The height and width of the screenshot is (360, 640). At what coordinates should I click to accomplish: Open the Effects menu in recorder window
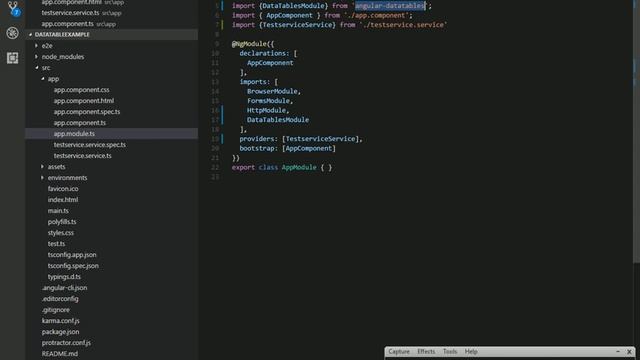[426, 352]
